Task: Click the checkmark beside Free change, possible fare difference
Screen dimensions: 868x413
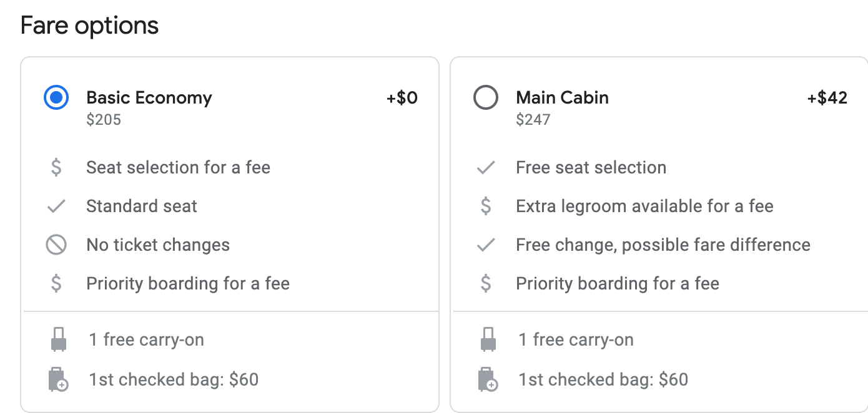Action: (x=486, y=245)
